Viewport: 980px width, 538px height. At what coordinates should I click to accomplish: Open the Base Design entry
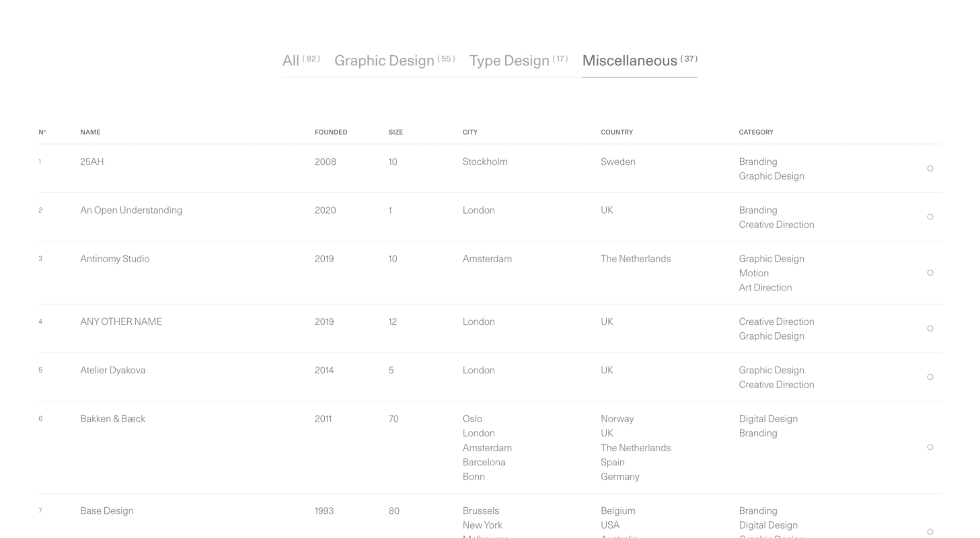pos(107,511)
